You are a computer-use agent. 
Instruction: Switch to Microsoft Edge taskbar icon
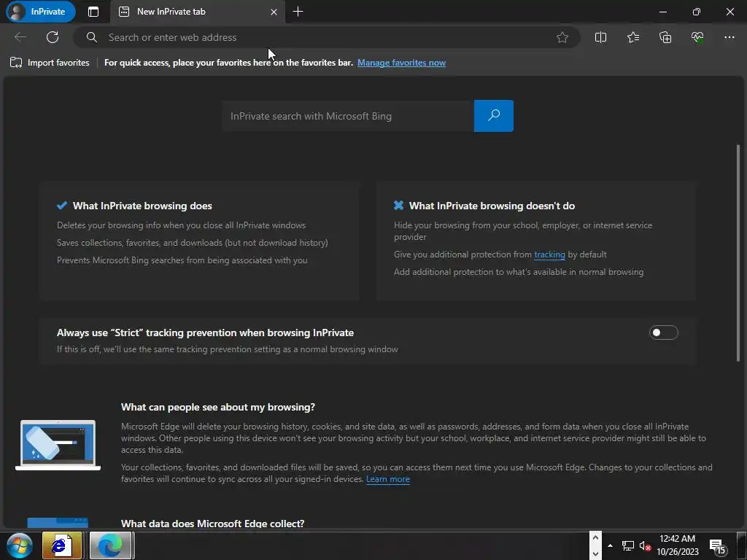tap(111, 545)
